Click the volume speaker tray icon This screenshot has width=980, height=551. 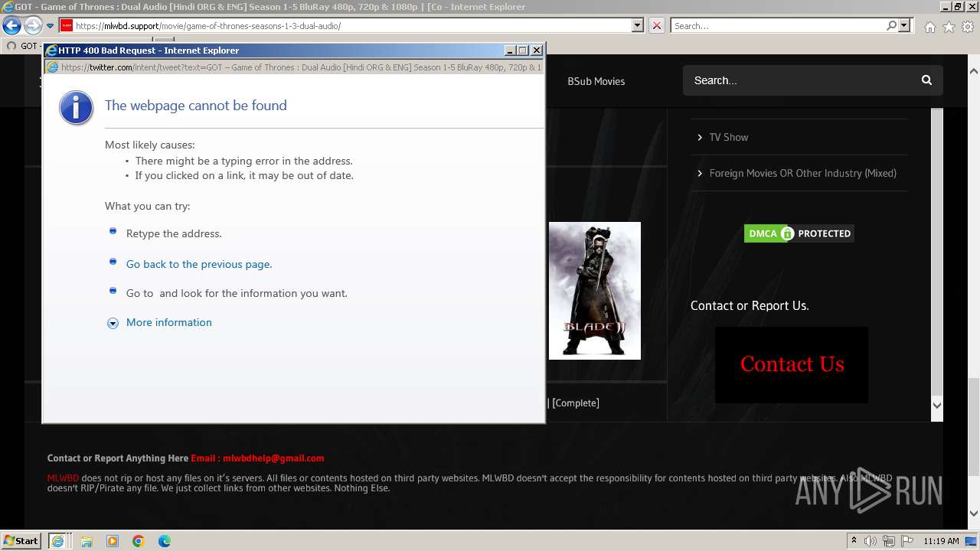[871, 541]
